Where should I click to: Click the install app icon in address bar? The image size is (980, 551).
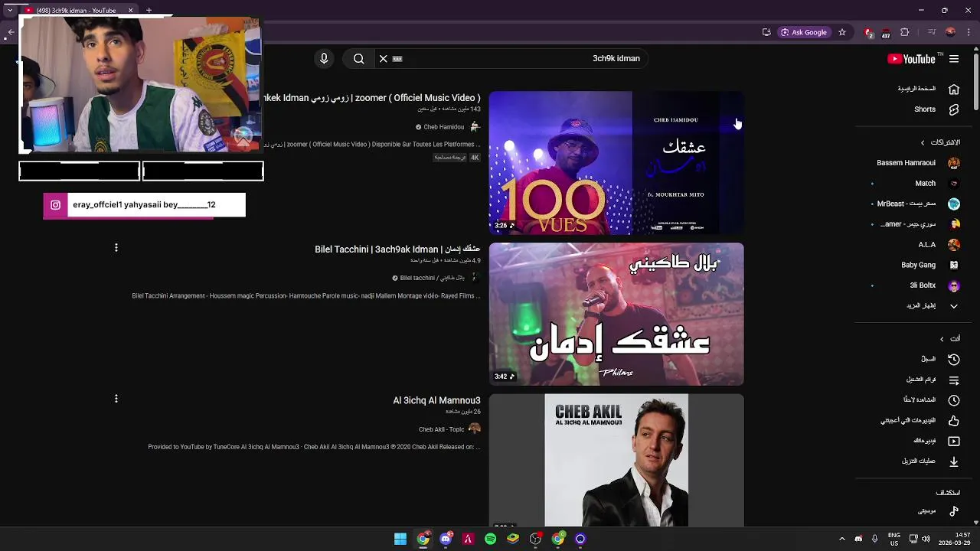point(766,32)
